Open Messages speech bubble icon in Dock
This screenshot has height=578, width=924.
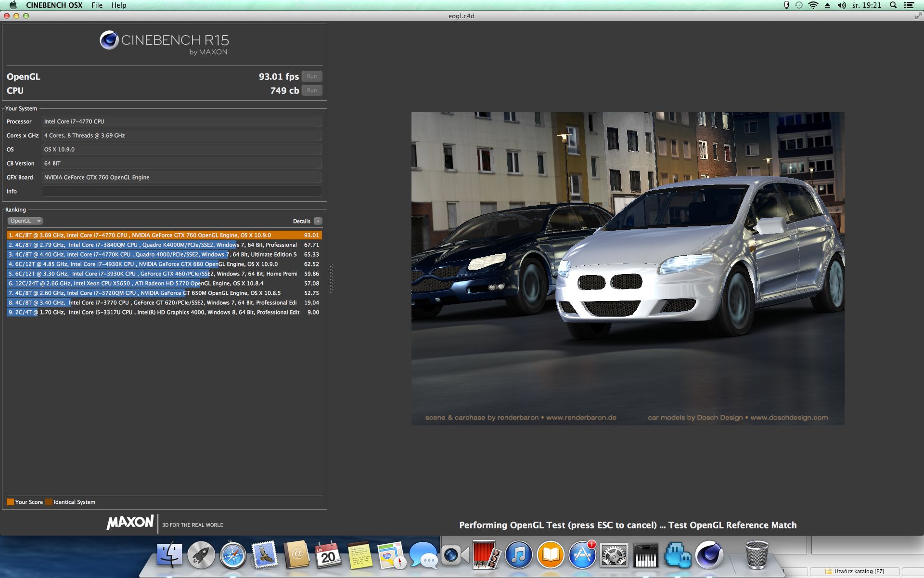coord(423,555)
